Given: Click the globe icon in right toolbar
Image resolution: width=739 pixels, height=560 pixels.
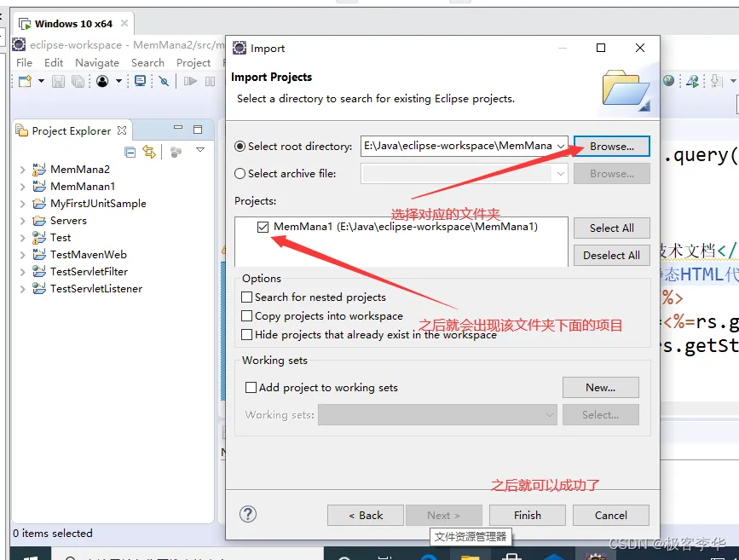Looking at the screenshot, I should [x=668, y=81].
